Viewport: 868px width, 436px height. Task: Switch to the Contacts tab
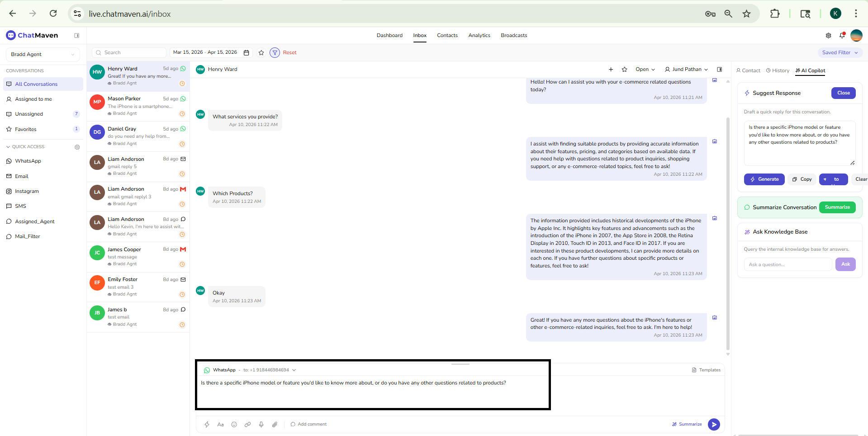click(447, 35)
